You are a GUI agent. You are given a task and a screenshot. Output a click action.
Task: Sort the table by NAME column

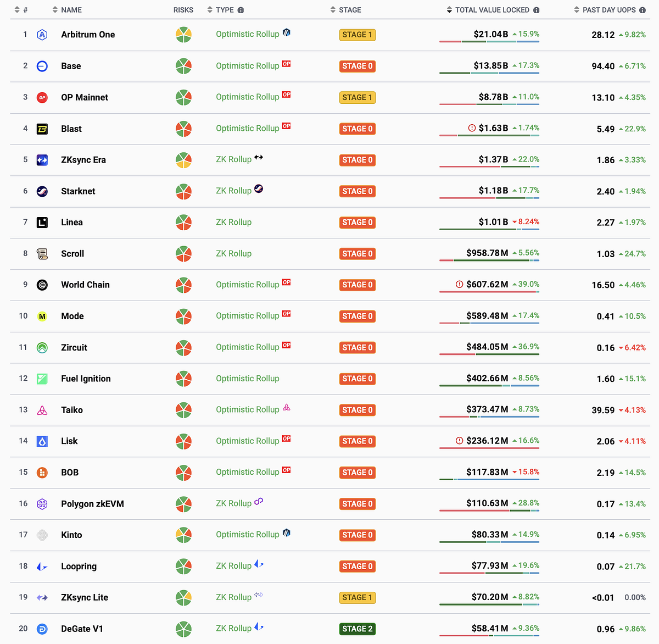coord(54,9)
